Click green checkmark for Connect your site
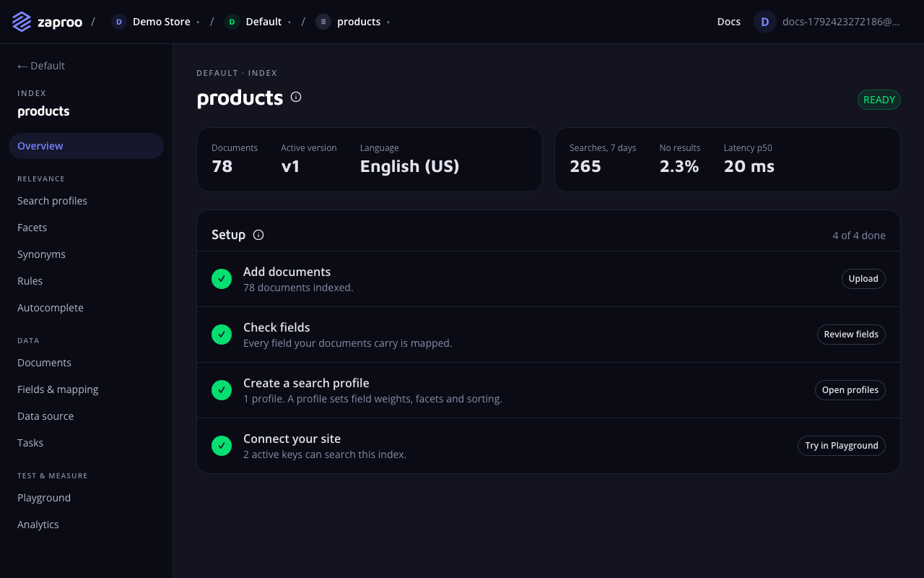Image resolution: width=924 pixels, height=578 pixels. click(222, 446)
